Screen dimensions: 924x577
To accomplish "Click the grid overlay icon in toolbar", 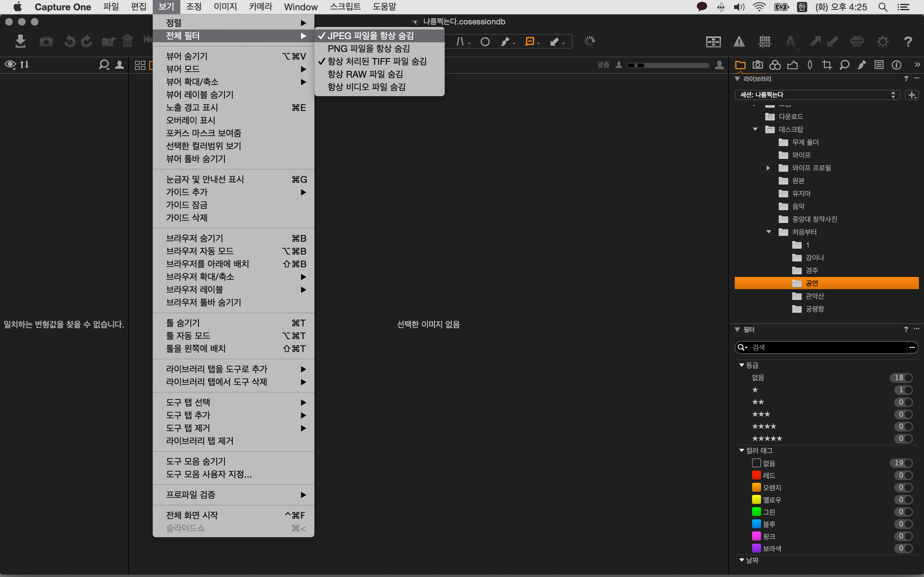I will pos(765,41).
